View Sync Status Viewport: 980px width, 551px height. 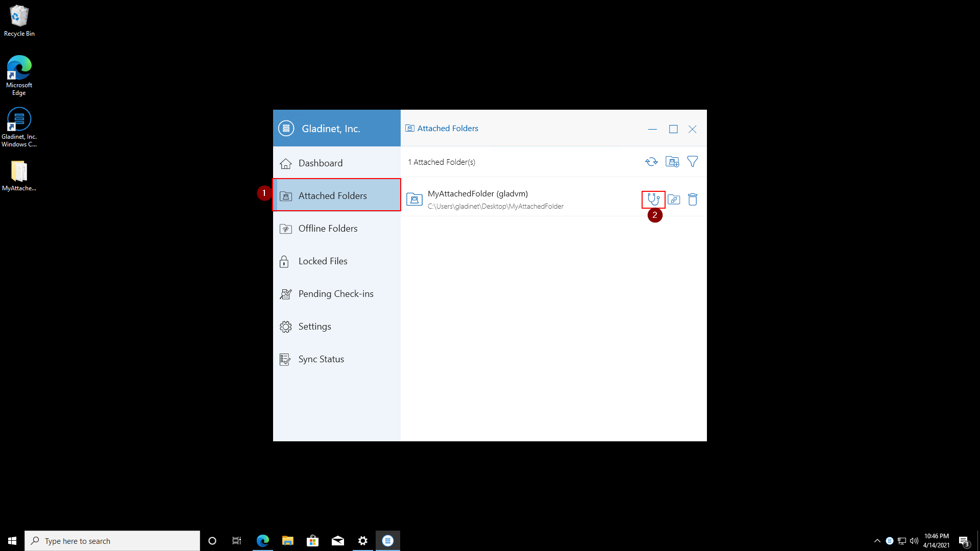point(337,359)
